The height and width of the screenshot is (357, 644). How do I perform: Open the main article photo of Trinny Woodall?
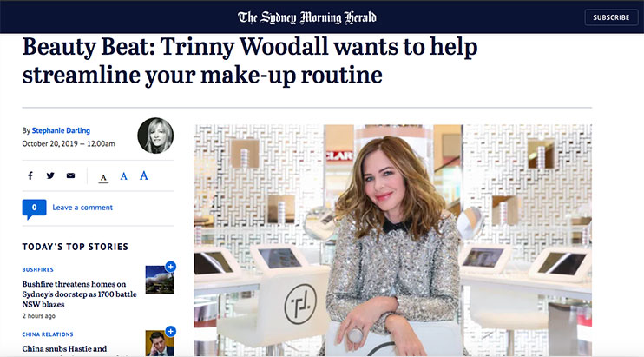(393, 241)
